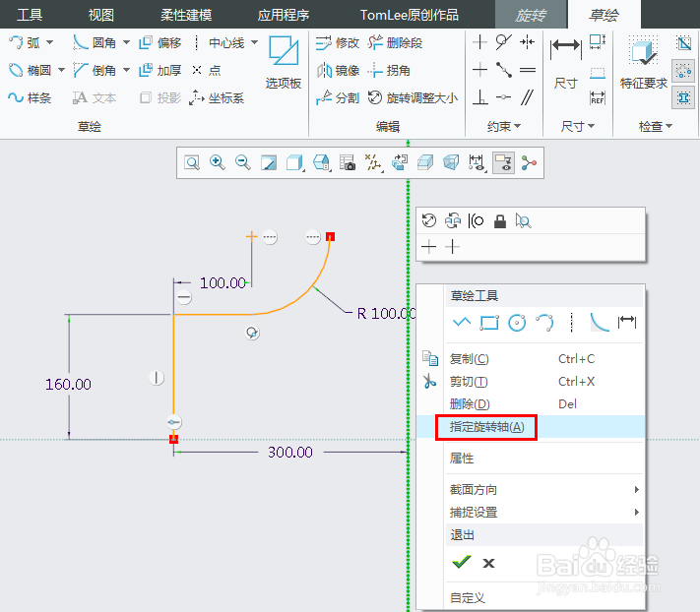Click the Corner (拐角) tool
Image resolution: width=700 pixels, height=612 pixels.
click(x=388, y=71)
